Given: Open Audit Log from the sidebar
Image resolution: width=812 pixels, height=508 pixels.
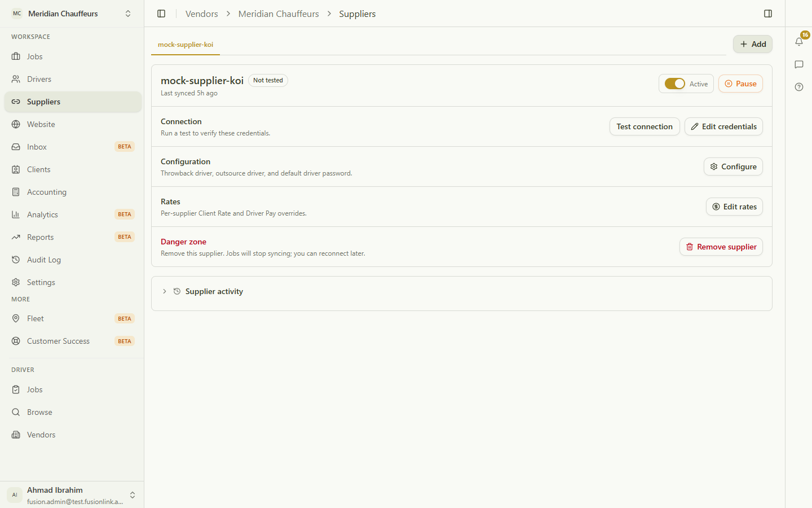Looking at the screenshot, I should coord(73,260).
